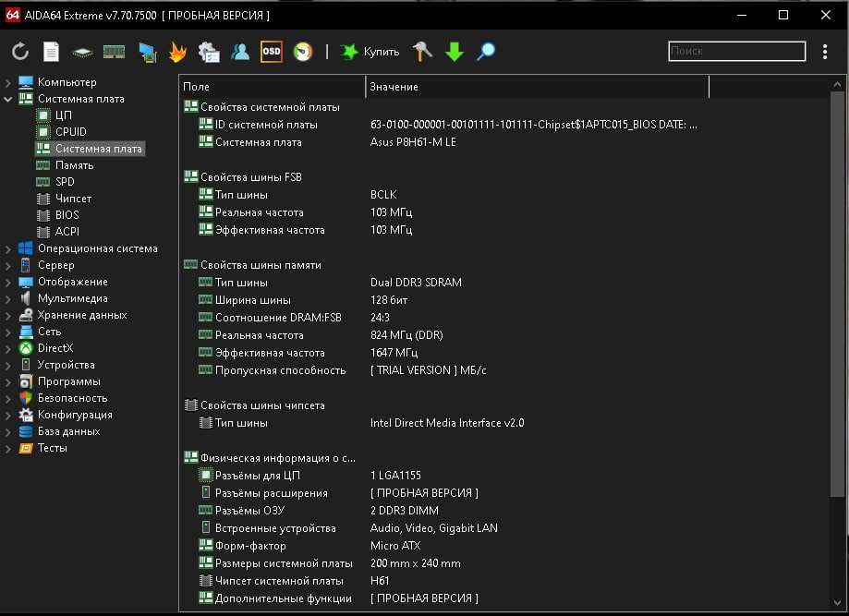Open the ACPI tree item
849x616 pixels.
tap(67, 232)
